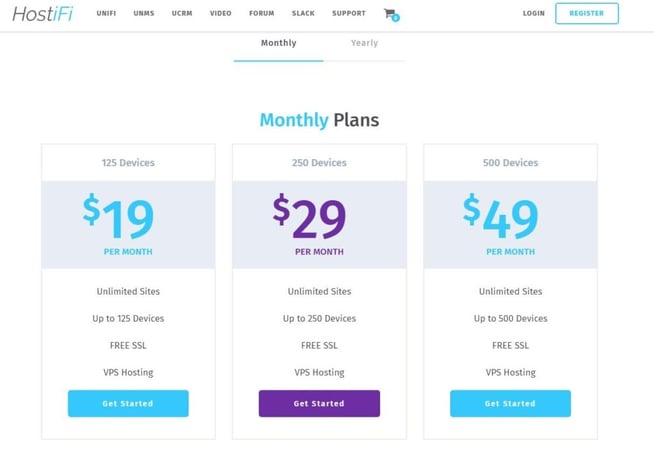
Task: Open the VIDEO nav link
Action: (x=220, y=14)
